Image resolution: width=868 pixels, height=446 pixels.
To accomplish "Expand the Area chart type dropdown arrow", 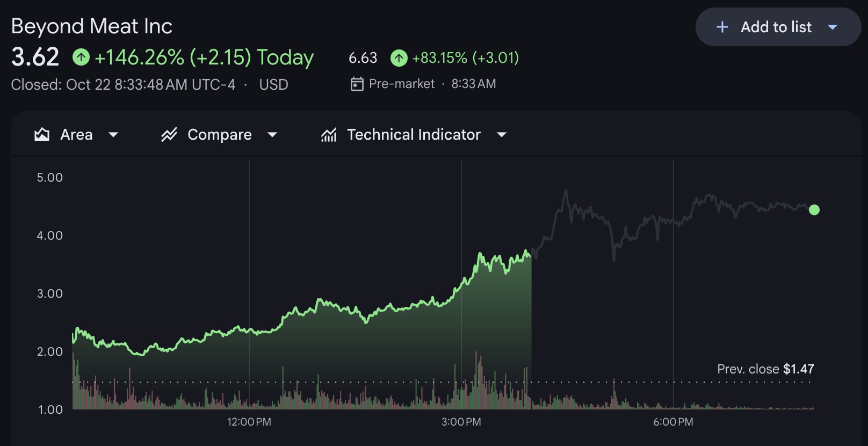I will point(113,134).
